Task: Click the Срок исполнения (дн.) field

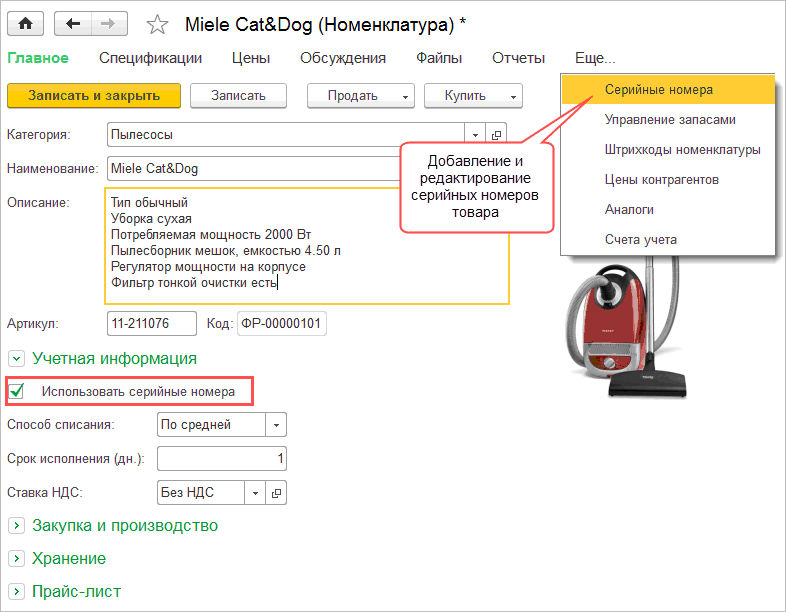Action: (x=222, y=459)
